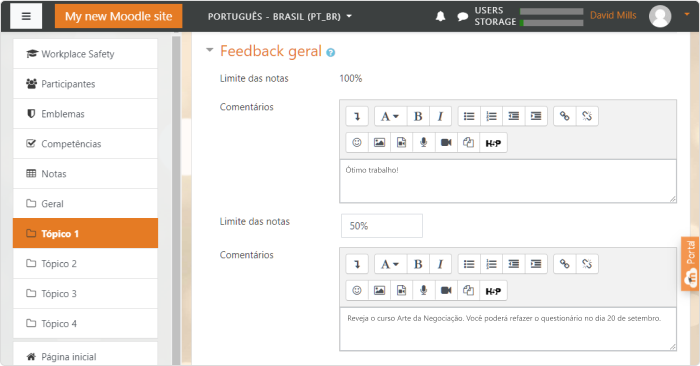Insert unordered list in the first editor
This screenshot has height=366, width=700.
pyautogui.click(x=469, y=116)
